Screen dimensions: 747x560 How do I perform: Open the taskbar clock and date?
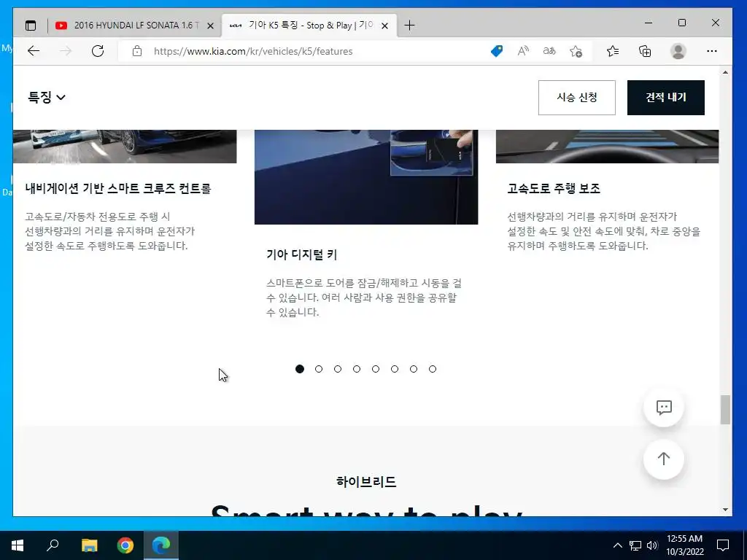point(684,545)
